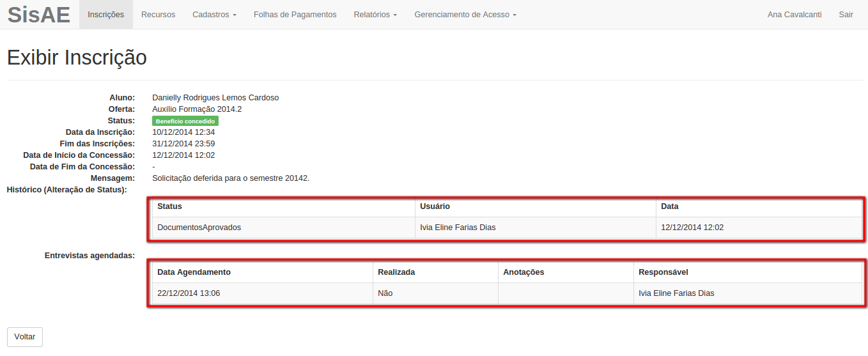Open Folhas de Pagamentos page
This screenshot has width=868, height=356.
[295, 14]
